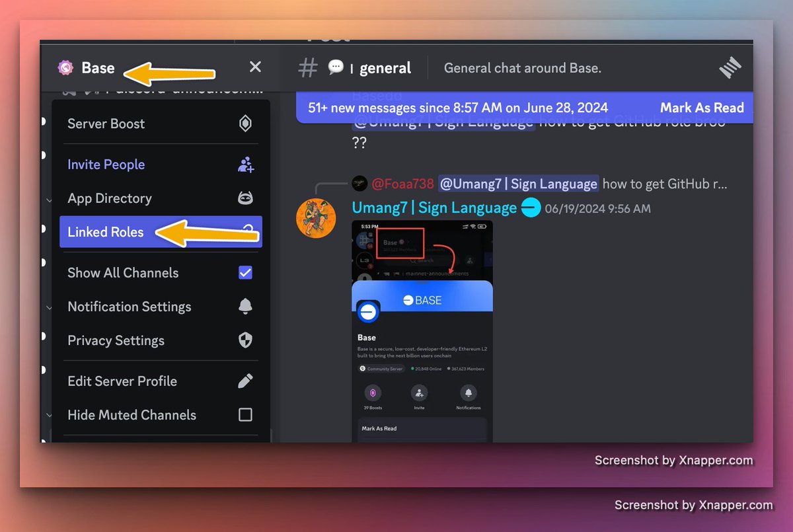Screen dimensions: 793x532
Task: Click the channel topic General chat around Base
Action: coord(523,68)
